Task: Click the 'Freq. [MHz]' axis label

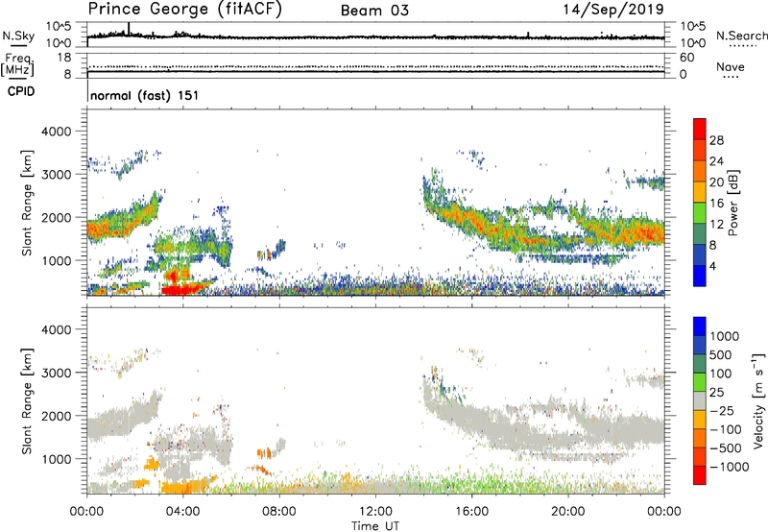Action: click(17, 64)
